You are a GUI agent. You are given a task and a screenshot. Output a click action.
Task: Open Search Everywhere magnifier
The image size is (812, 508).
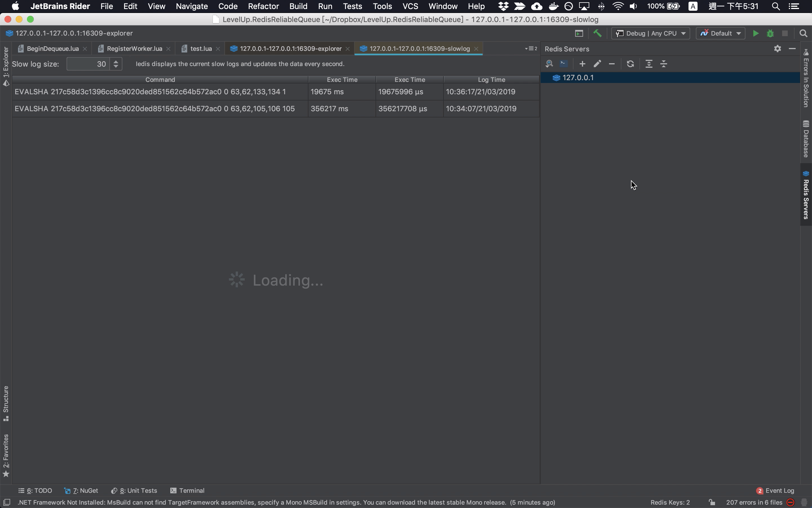[803, 33]
